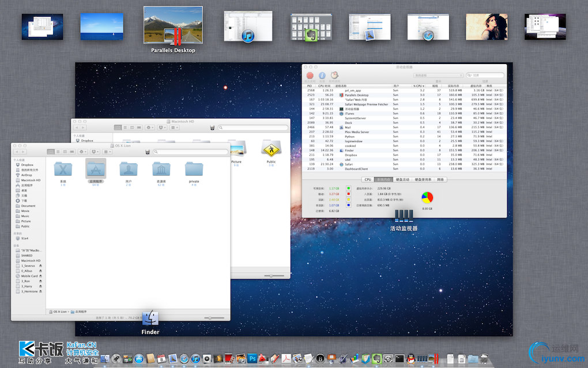Go forward in the OS X Lion Finder window
The image size is (588, 368).
click(23, 152)
